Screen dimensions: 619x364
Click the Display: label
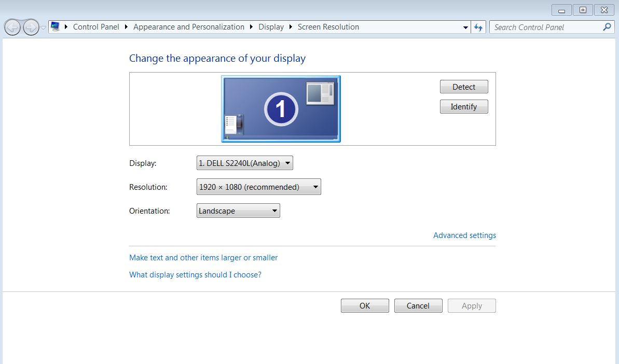143,163
